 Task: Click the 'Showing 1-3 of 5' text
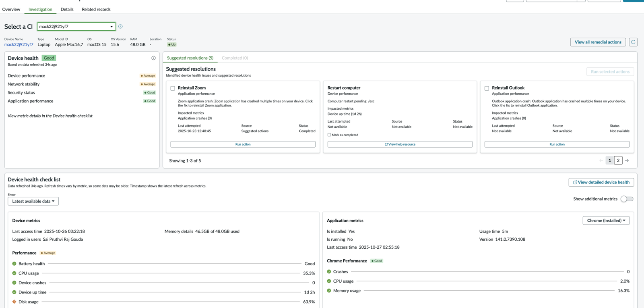click(185, 160)
